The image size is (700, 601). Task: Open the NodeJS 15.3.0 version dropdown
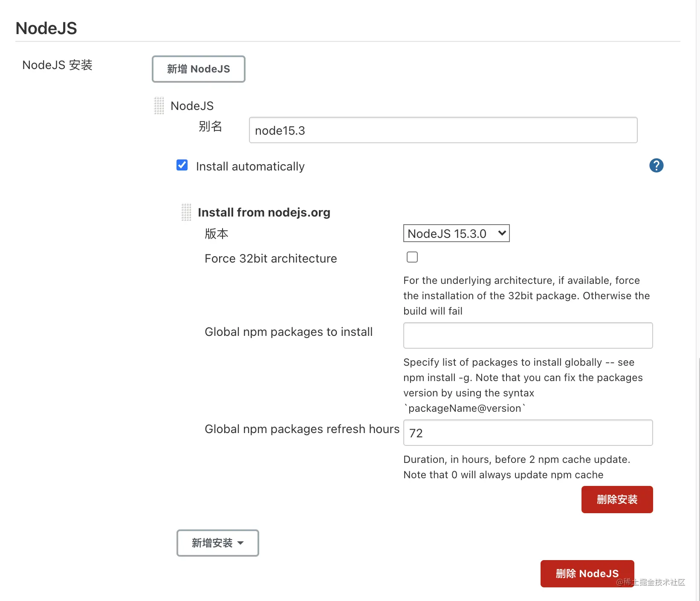456,233
